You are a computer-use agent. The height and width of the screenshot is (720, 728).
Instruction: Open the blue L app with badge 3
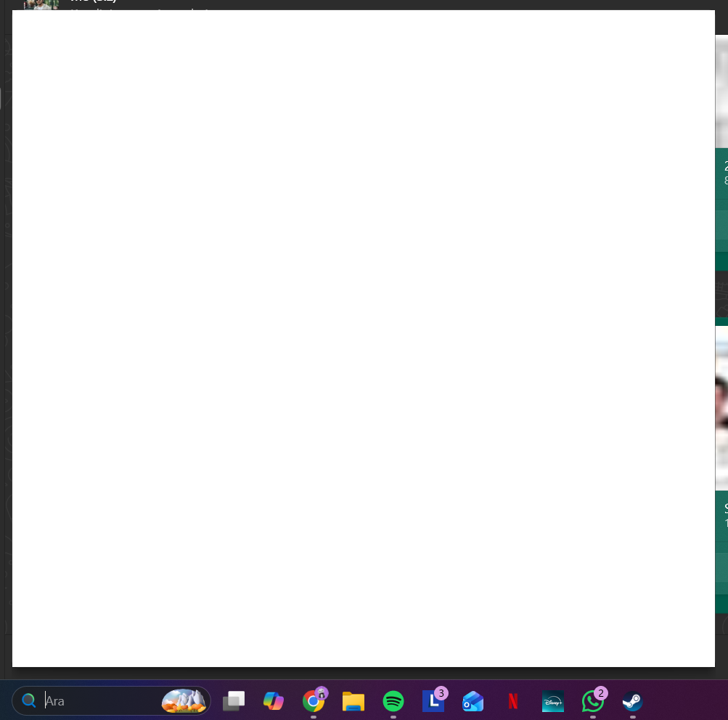pos(433,700)
